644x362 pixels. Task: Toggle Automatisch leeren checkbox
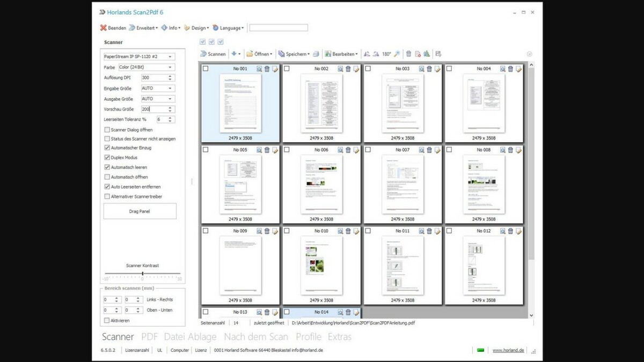coord(107,167)
